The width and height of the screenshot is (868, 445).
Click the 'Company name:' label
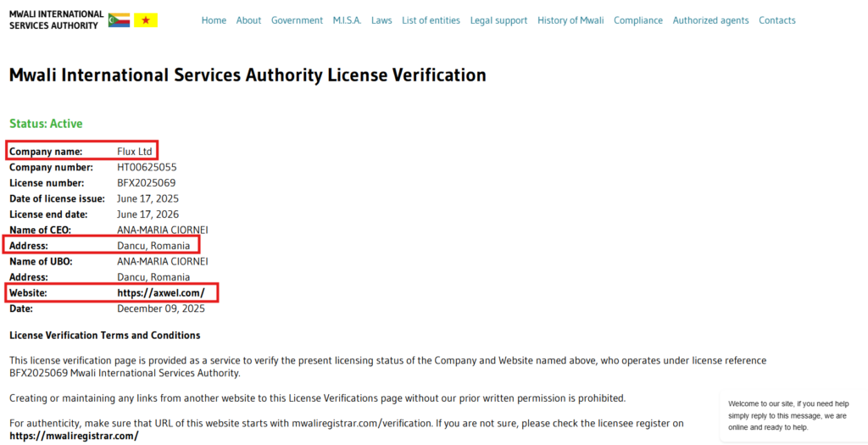[46, 151]
